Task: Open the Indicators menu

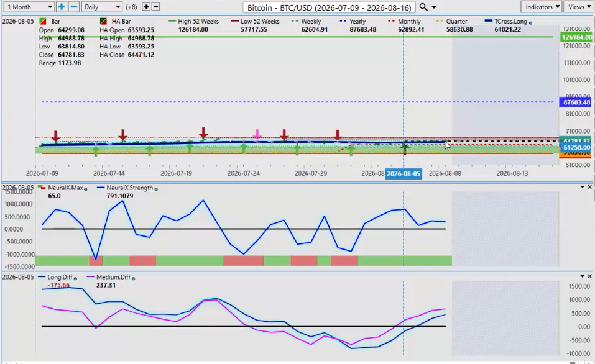Action: click(542, 7)
